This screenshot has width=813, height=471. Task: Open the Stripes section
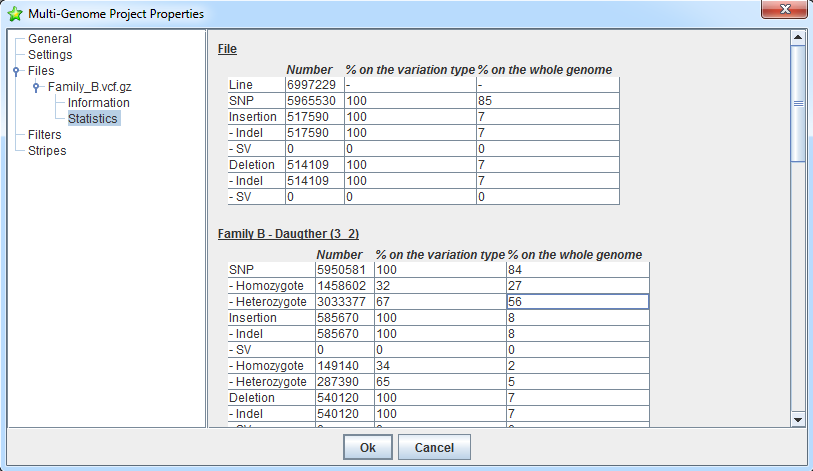[x=47, y=151]
